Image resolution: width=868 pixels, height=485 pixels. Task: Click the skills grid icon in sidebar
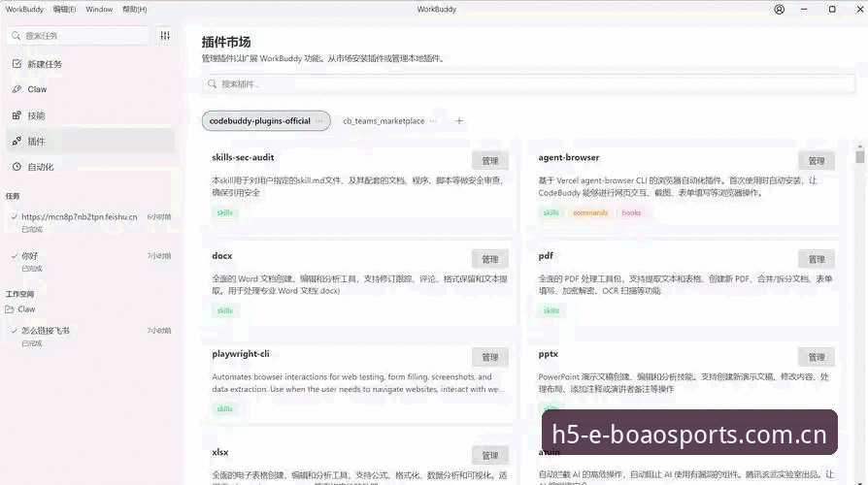17,115
